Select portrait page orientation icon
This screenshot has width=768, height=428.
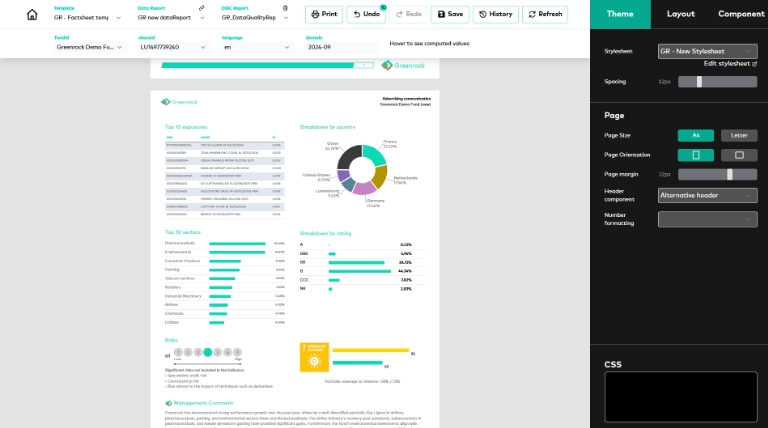tap(695, 155)
